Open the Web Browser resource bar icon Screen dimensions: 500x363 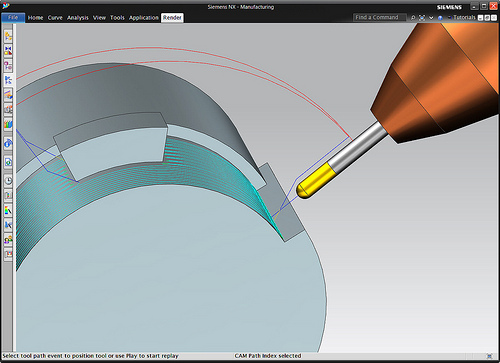pos(8,162)
